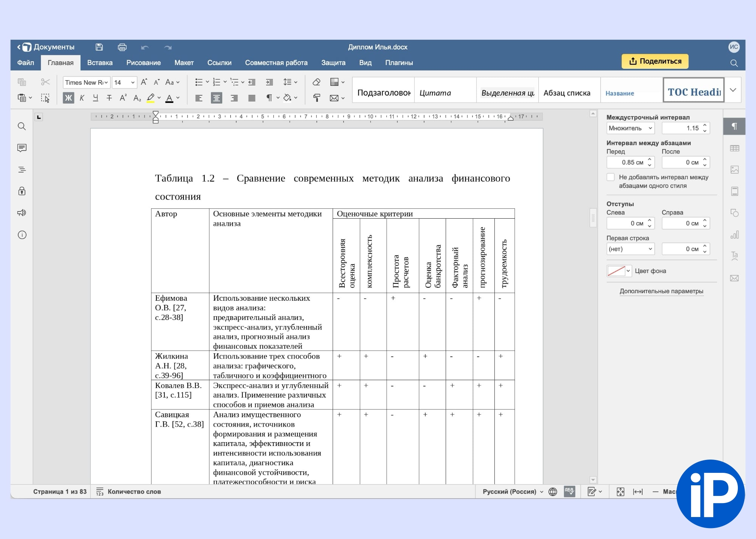Toggle spell checking in status bar

pos(569,491)
